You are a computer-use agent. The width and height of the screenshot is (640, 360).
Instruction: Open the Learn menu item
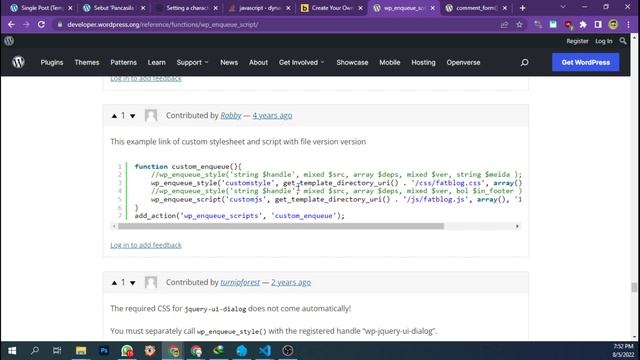tap(156, 62)
